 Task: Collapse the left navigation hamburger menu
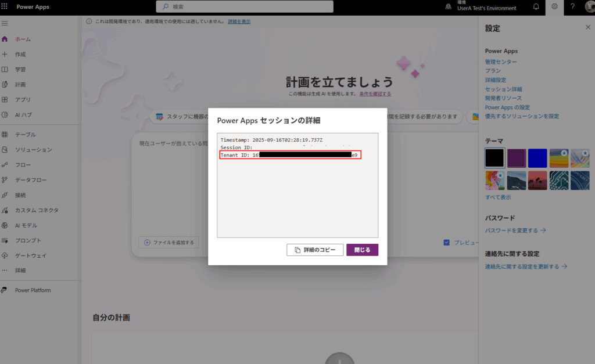pyautogui.click(x=5, y=23)
